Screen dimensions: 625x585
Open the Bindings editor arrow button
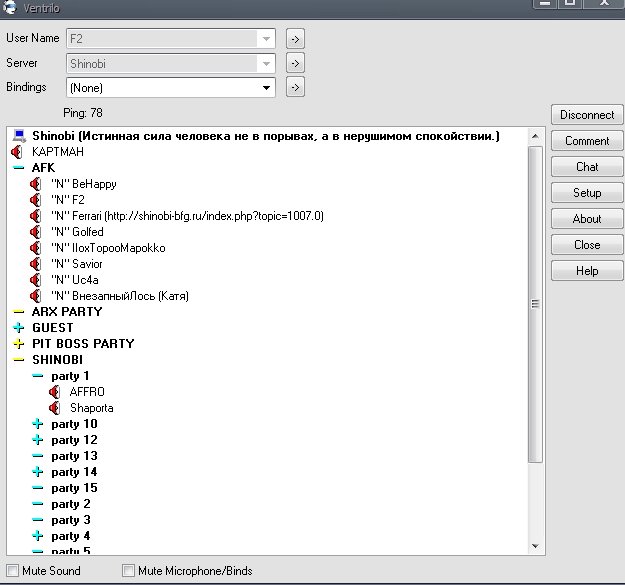point(295,87)
